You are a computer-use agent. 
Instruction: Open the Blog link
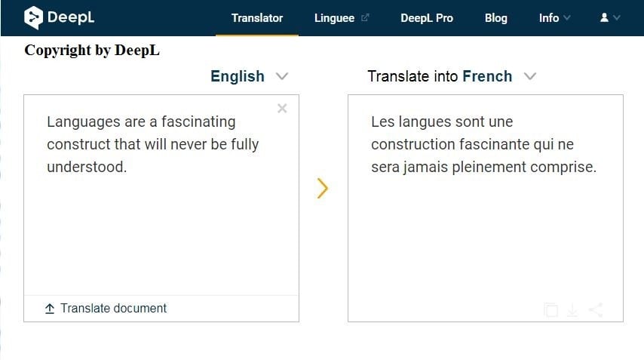click(x=496, y=17)
